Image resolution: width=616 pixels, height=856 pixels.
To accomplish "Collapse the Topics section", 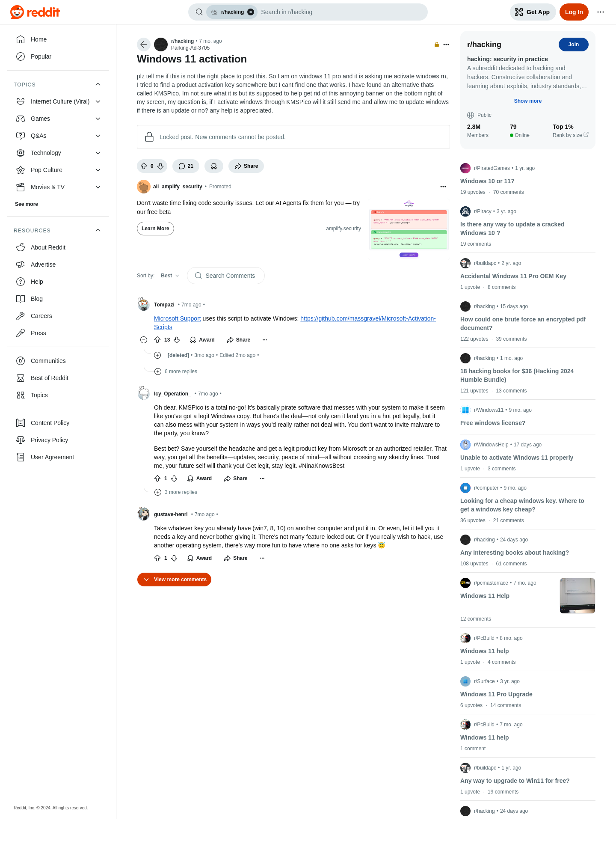I will (98, 84).
